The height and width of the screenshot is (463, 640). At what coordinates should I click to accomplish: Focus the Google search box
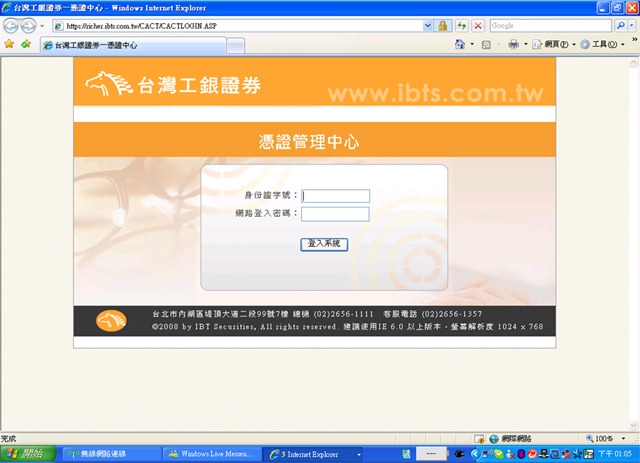coord(551,26)
